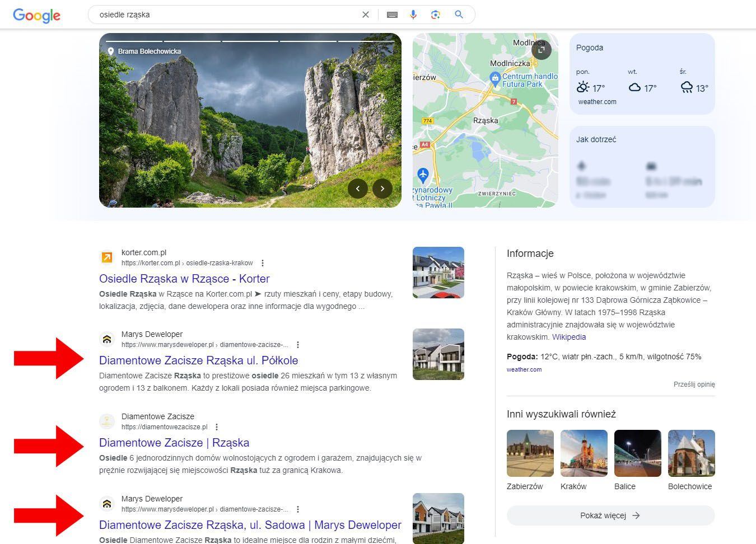Image resolution: width=756 pixels, height=544 pixels.
Task: Search by image with Lens icon
Action: [x=436, y=15]
